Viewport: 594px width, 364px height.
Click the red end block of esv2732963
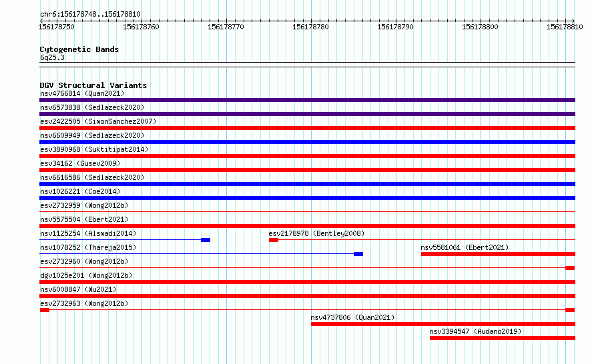[570, 310]
